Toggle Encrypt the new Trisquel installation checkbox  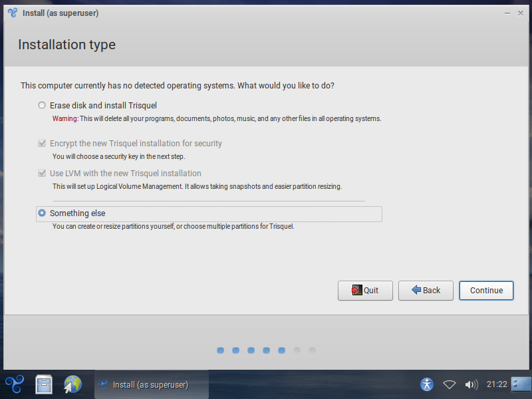pos(42,144)
